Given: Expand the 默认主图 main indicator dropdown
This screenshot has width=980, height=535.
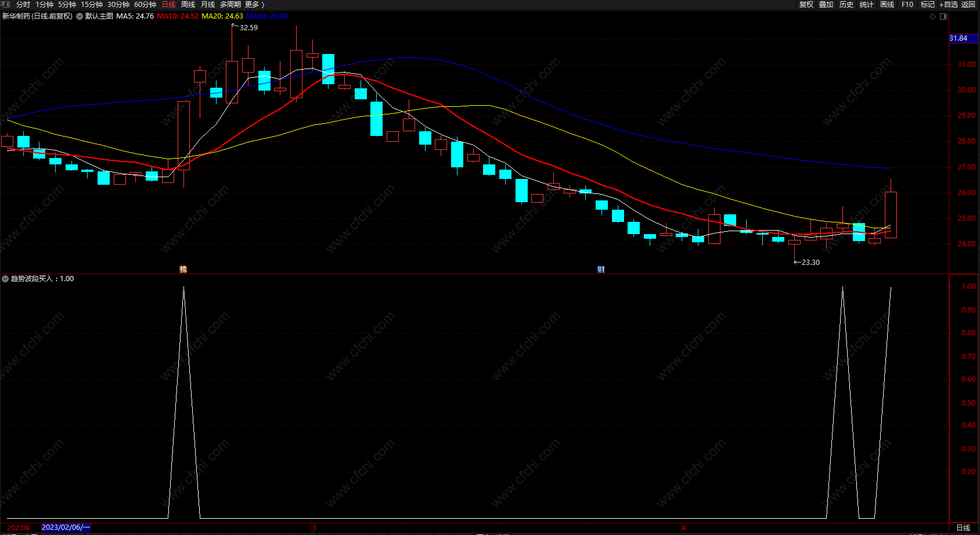Looking at the screenshot, I should 80,16.
